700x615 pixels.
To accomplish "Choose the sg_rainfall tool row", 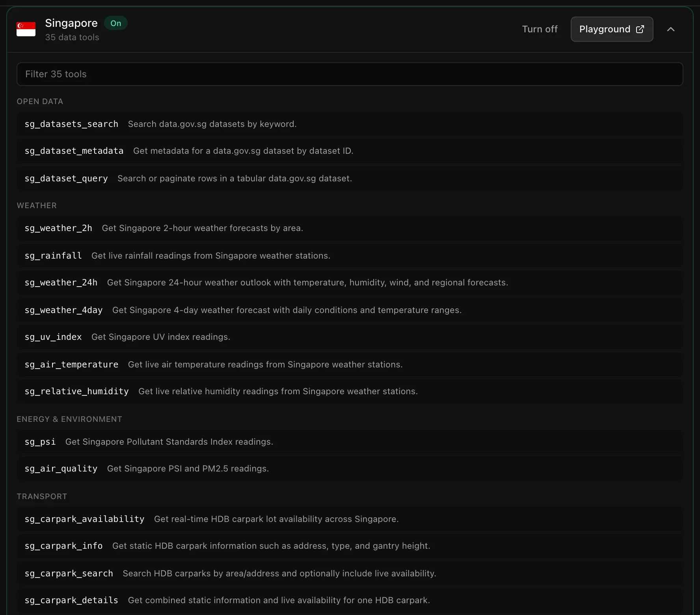I will click(x=350, y=256).
